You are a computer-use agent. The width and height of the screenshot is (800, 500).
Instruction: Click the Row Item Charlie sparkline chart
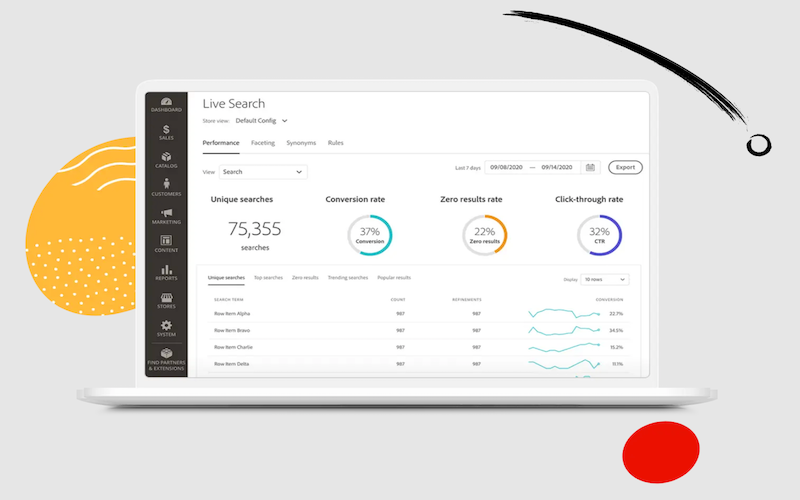tap(564, 347)
